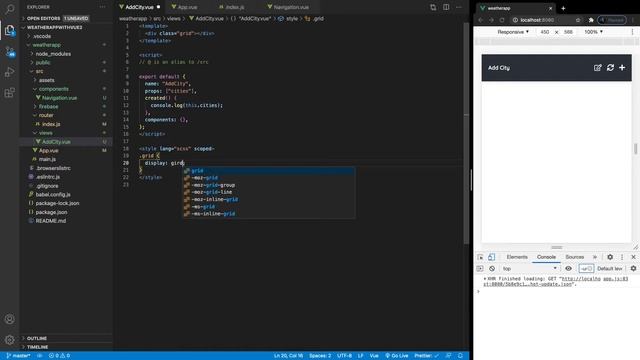
Task: Split the editor to the right
Action: point(446,7)
